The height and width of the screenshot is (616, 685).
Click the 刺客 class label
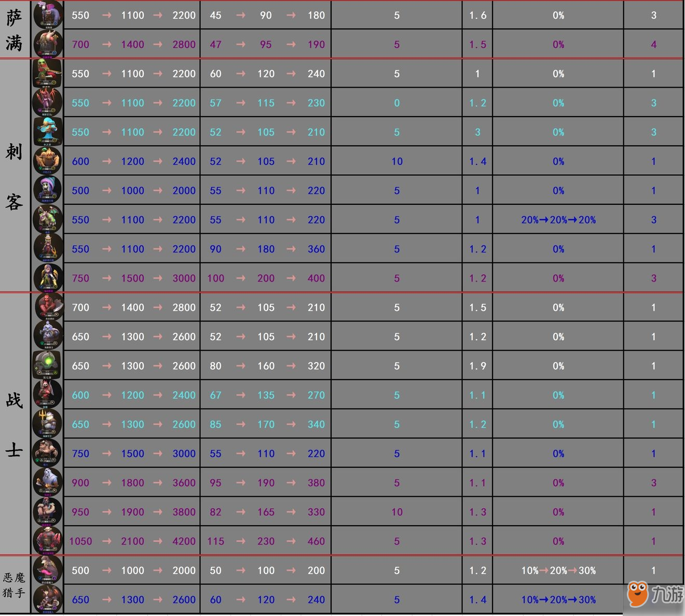[15, 177]
